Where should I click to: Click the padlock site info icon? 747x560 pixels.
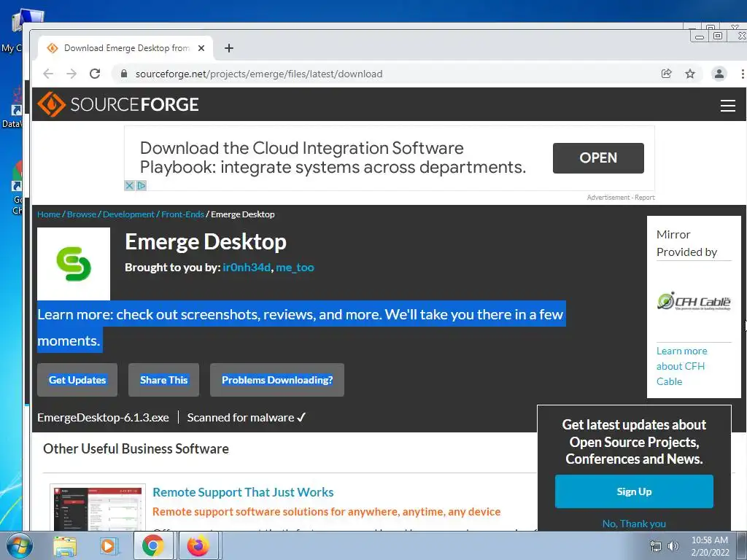tap(124, 74)
